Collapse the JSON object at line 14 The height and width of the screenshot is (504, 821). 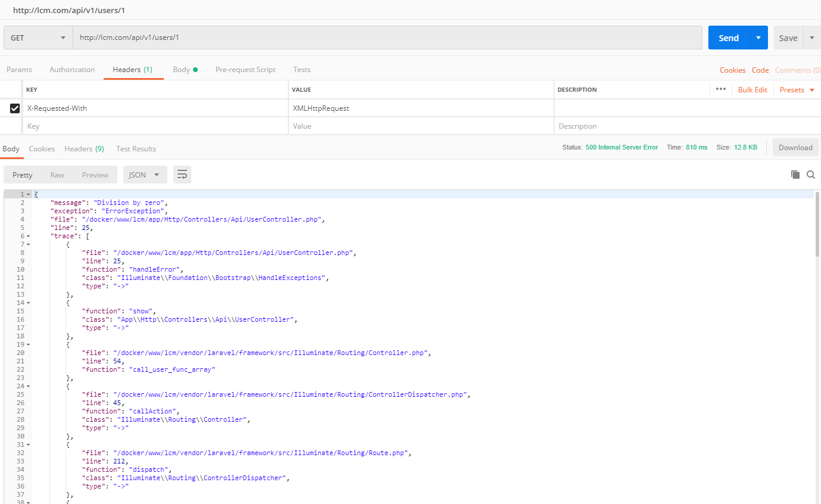pos(28,303)
